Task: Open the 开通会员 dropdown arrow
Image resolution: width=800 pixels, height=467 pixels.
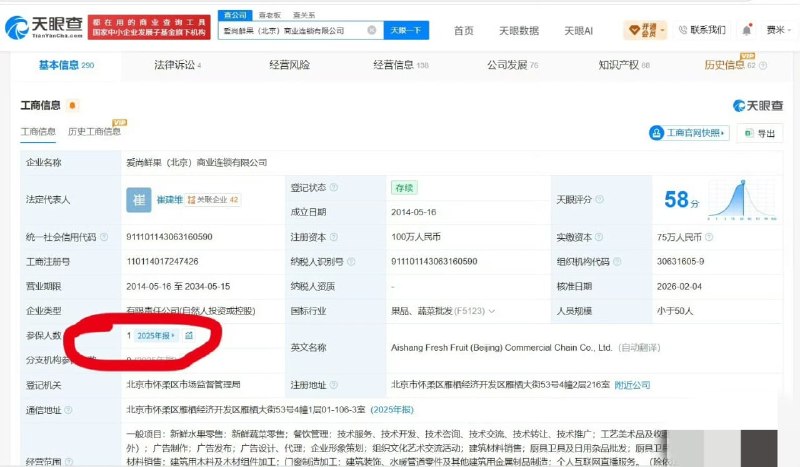Action: pos(662,31)
